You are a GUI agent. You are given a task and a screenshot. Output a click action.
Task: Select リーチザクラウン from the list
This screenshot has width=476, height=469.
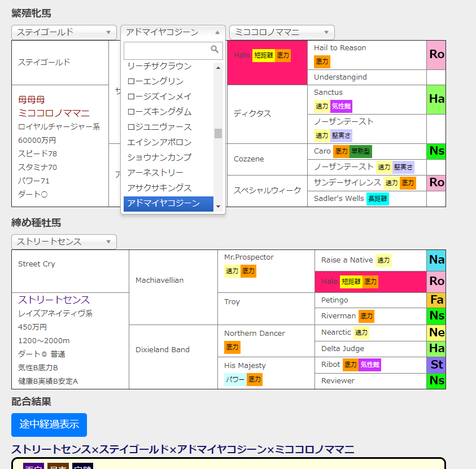[x=158, y=66]
